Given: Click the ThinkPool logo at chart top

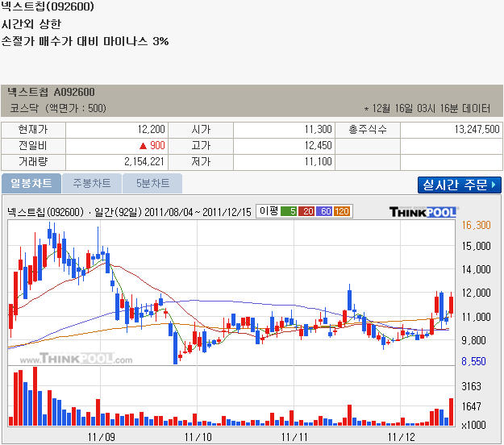Looking at the screenshot, I should tap(423, 212).
